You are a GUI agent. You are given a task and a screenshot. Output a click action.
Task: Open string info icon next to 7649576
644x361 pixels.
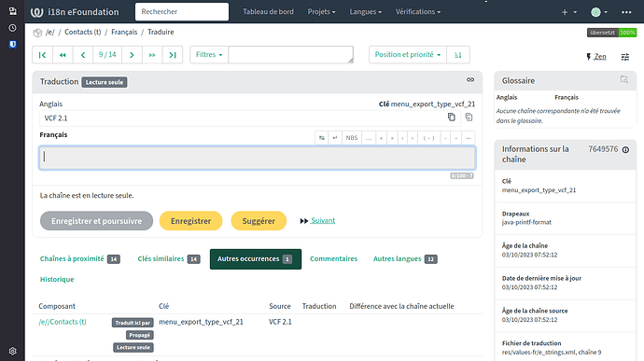click(x=625, y=150)
